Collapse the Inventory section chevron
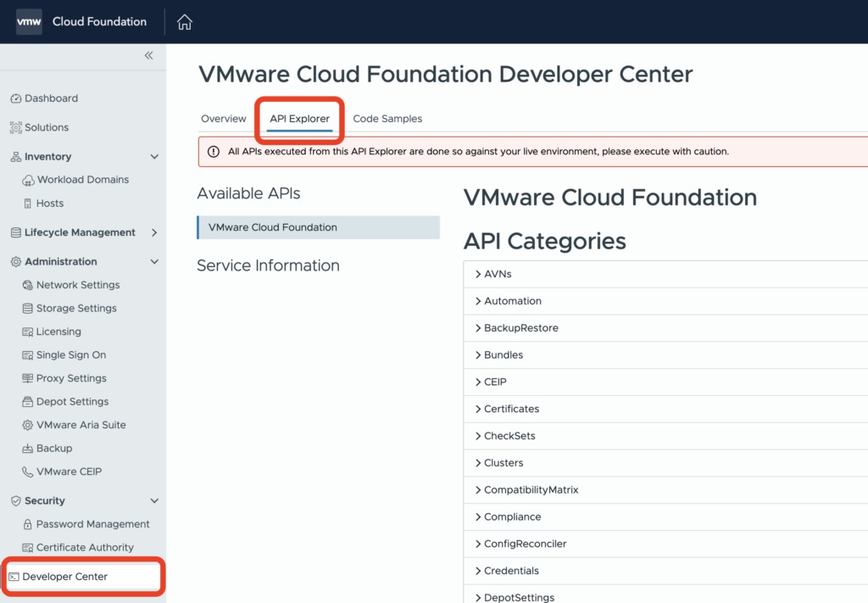This screenshot has width=868, height=603. click(154, 157)
